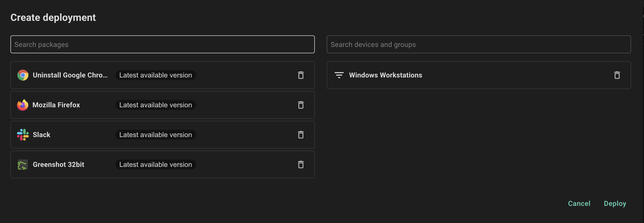
Task: Select the Windows Workstations group label
Action: (385, 75)
